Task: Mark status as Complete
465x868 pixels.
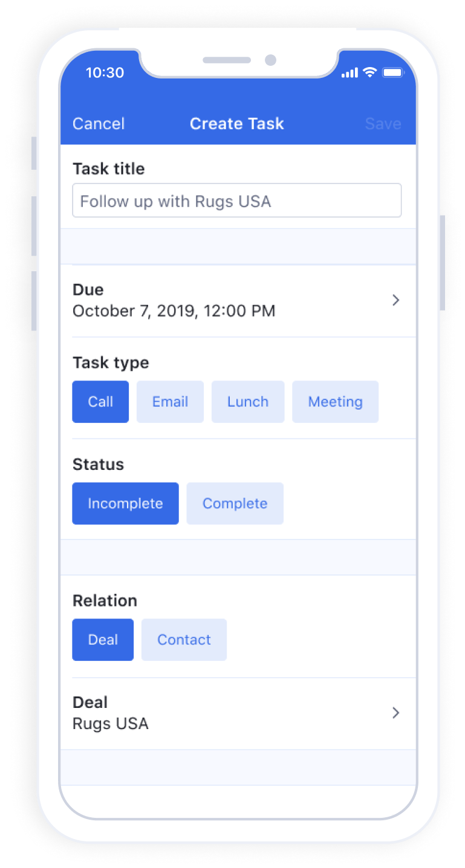Action: 235,503
